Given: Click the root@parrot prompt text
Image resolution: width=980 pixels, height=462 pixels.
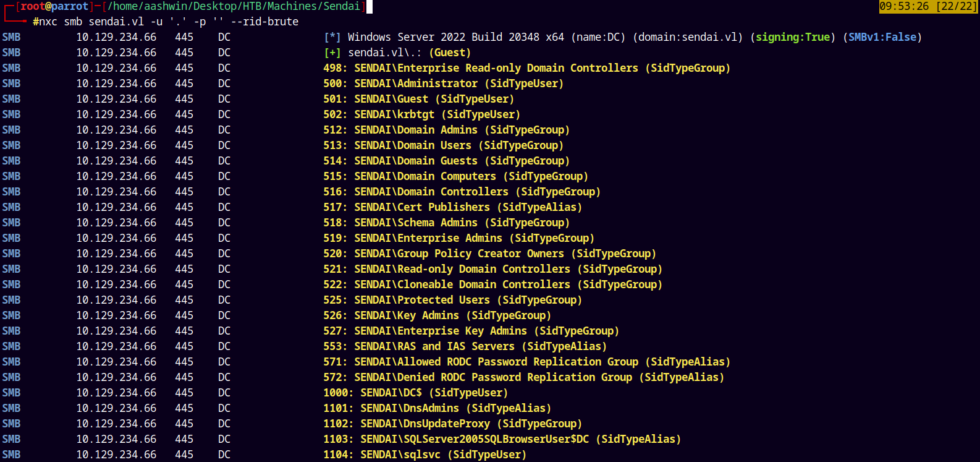Looking at the screenshot, I should tap(54, 7).
